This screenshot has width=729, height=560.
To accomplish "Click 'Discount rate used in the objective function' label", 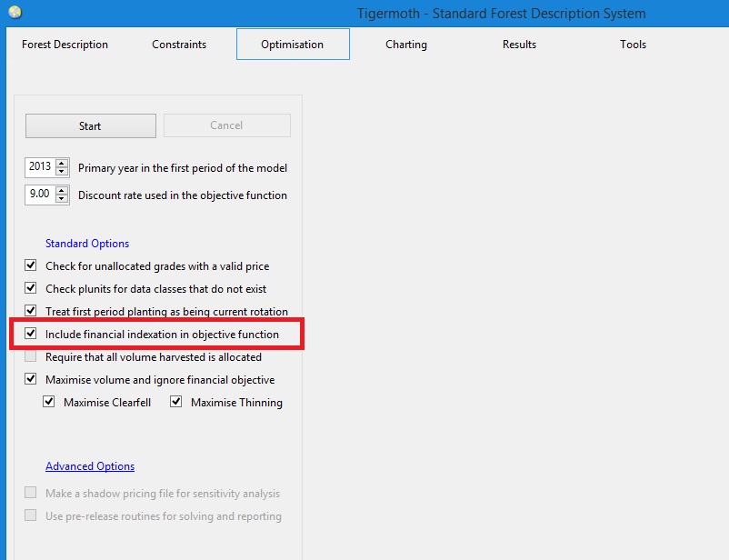I will pyautogui.click(x=183, y=195).
